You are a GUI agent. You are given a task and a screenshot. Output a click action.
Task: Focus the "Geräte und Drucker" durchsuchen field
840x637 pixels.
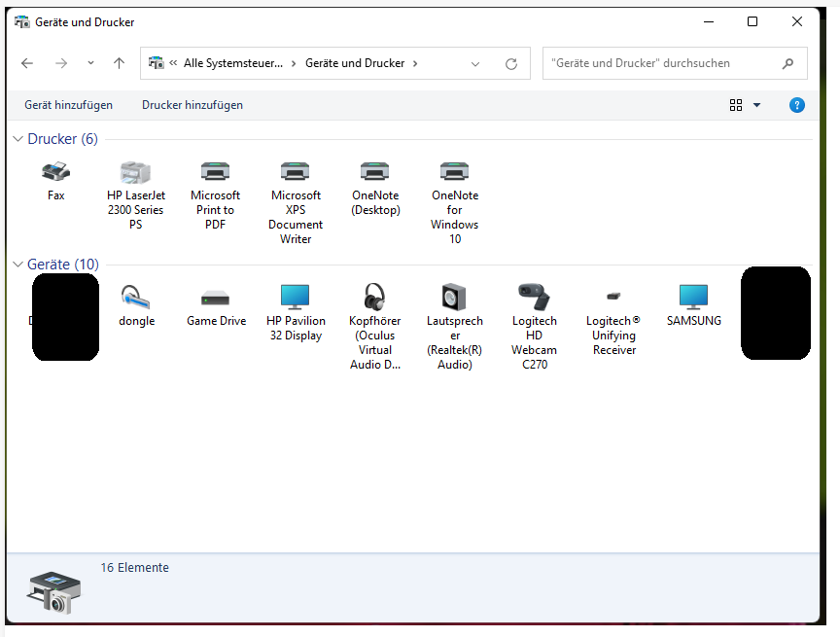[675, 64]
